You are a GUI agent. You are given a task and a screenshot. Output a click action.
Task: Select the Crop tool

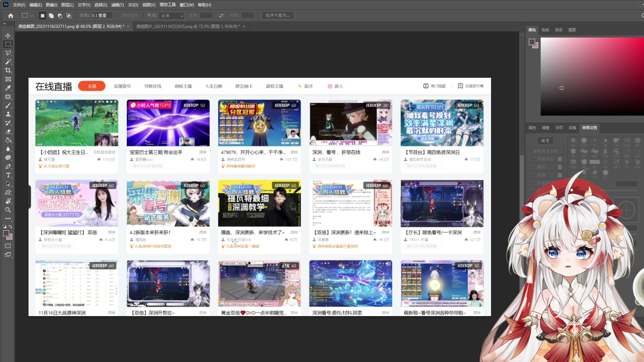pyautogui.click(x=8, y=70)
